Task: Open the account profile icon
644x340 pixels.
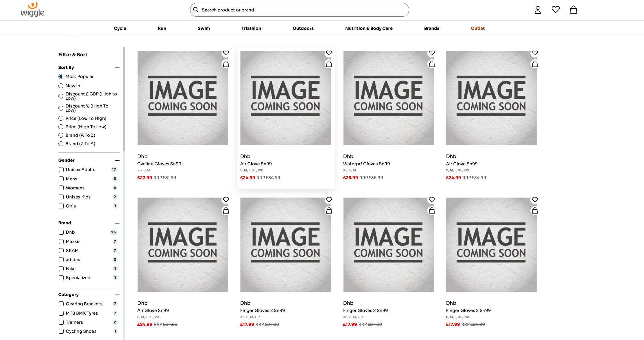Action: (538, 10)
